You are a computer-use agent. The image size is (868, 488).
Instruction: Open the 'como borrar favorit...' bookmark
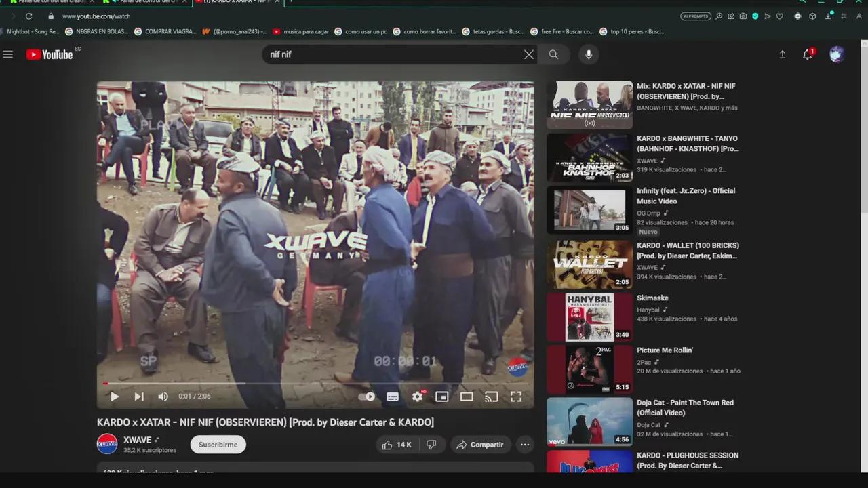(x=425, y=31)
